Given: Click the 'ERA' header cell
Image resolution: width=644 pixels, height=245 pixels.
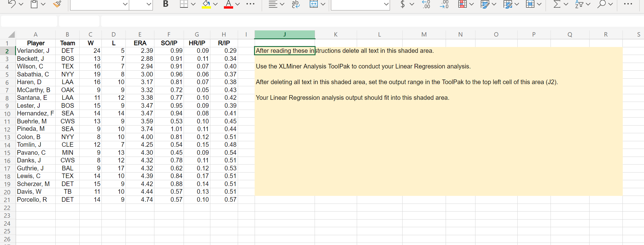Looking at the screenshot, I should click(x=140, y=43).
